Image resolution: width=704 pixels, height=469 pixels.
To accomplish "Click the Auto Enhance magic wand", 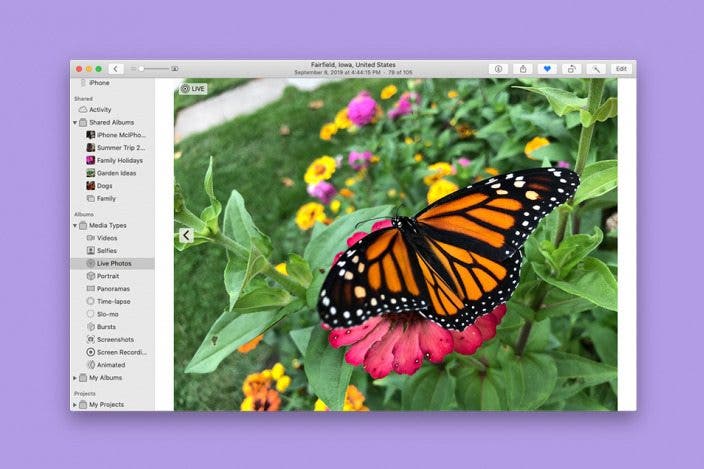I will click(x=596, y=69).
